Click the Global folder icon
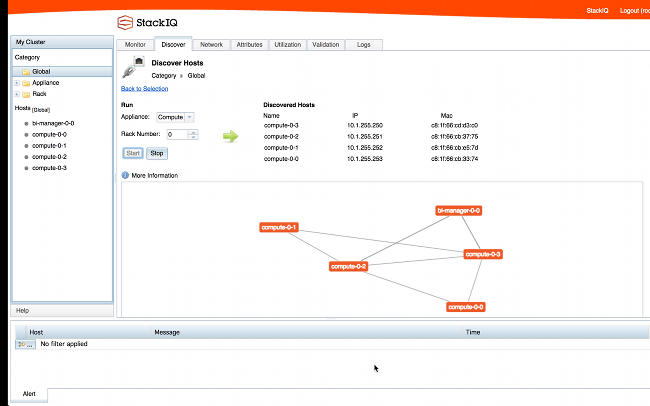The width and height of the screenshot is (650, 406). 26,72
